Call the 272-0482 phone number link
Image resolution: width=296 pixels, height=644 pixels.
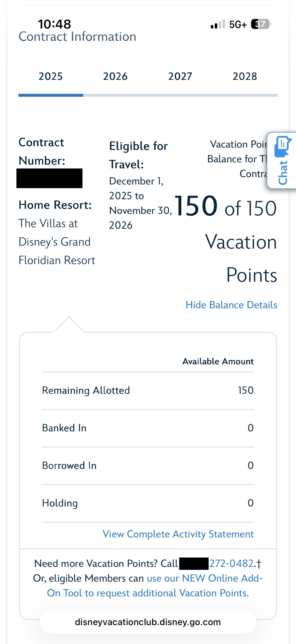tap(231, 563)
